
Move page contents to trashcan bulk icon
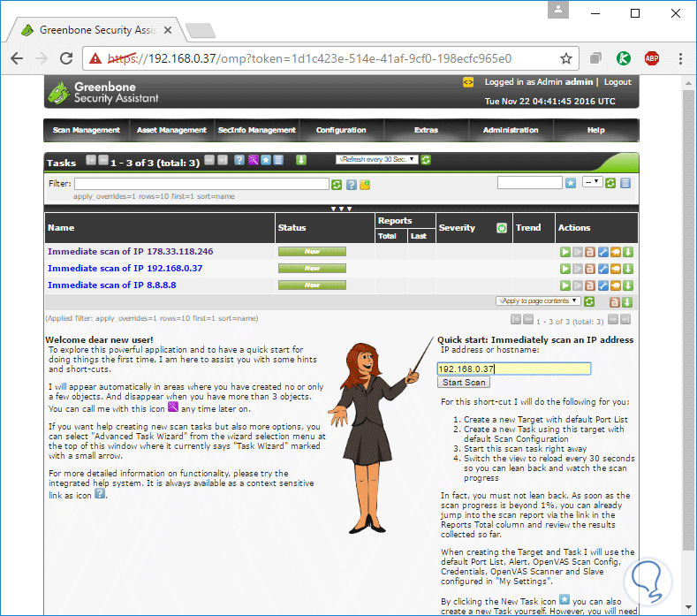pos(615,302)
